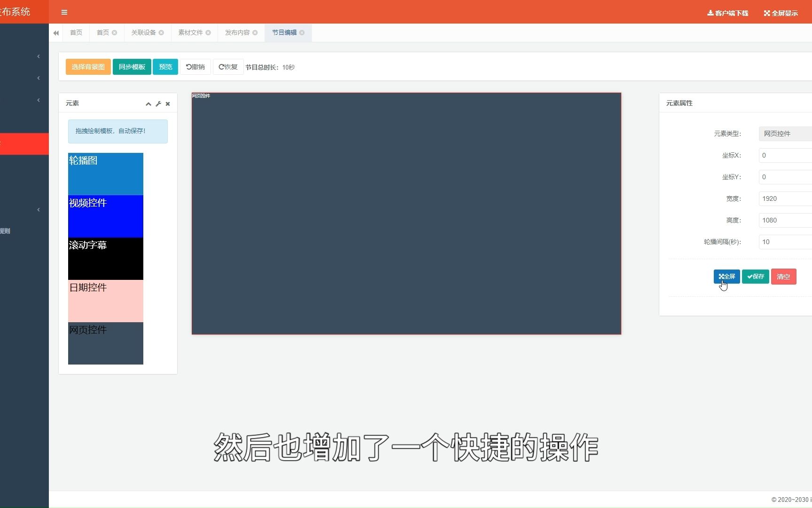Switch to the 发布内容 tab
812x508 pixels.
[236, 32]
